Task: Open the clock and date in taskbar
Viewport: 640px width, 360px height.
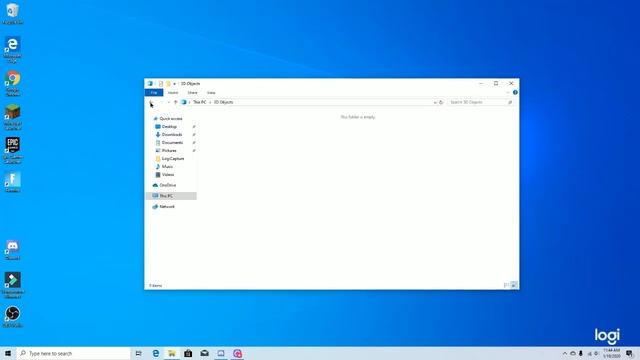Action: [611, 353]
